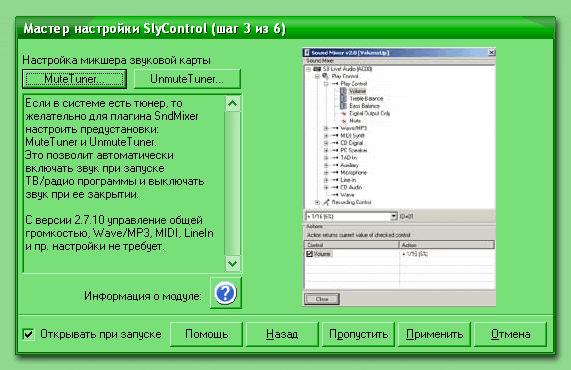This screenshot has width=571, height=370.
Task: Toggle the Открывать при запуске checkbox
Action: (28, 334)
